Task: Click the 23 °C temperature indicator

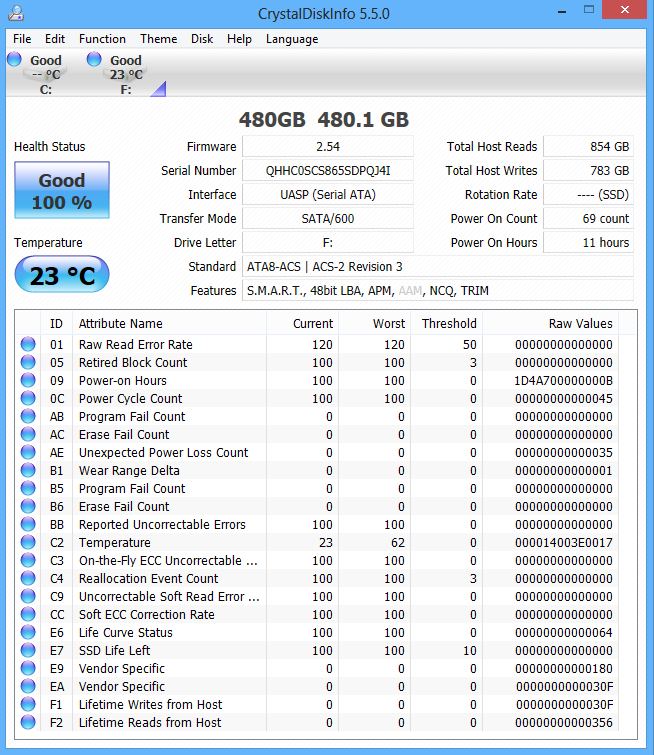Action: 62,275
